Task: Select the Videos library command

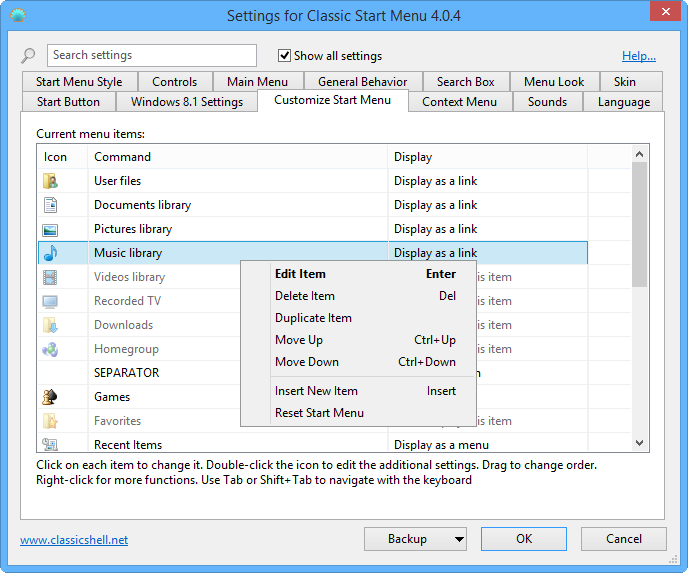Action: point(129,277)
